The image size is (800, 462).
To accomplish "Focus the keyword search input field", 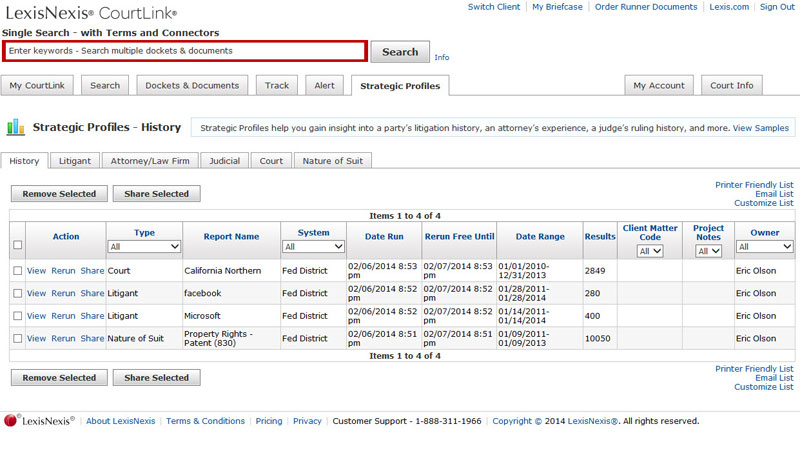I will coord(185,51).
